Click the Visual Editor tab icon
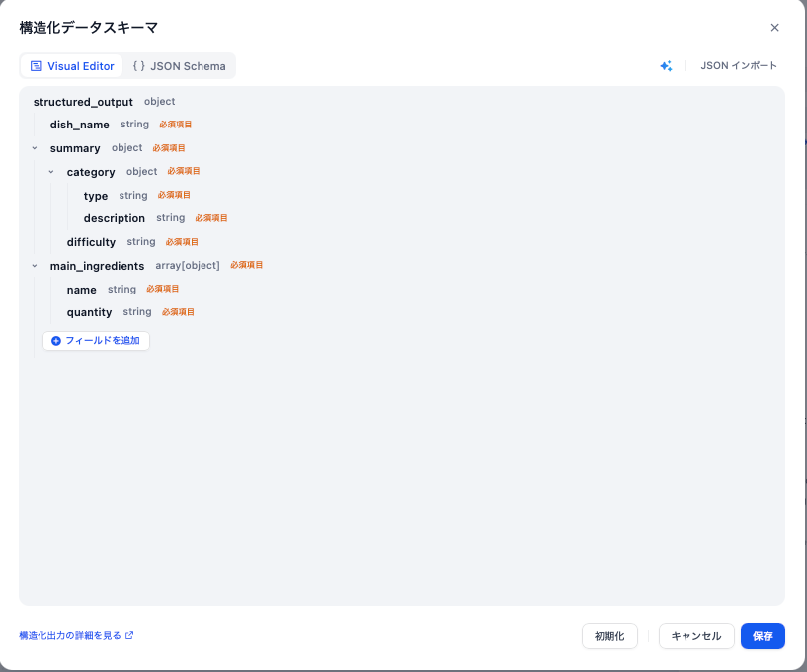Image resolution: width=807 pixels, height=672 pixels. click(36, 66)
